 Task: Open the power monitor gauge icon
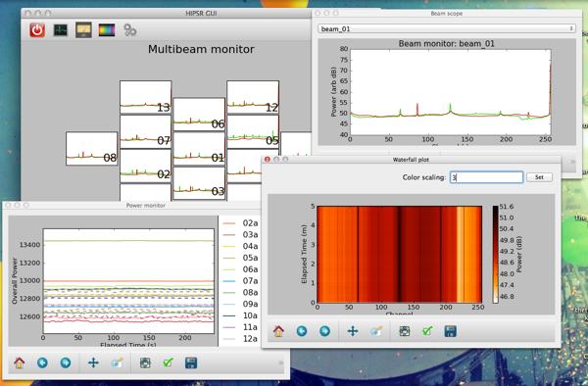[x=83, y=30]
